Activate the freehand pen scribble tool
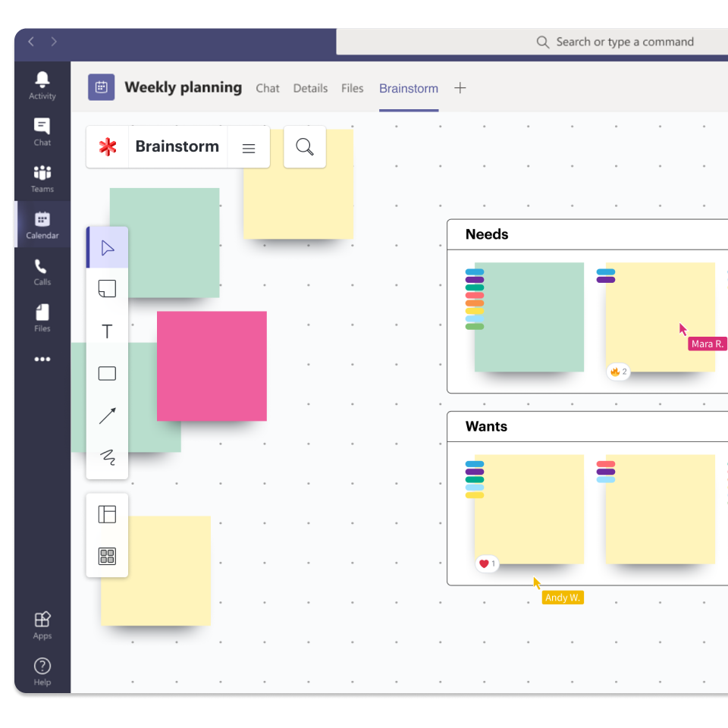Screen dimensions: 728x728 click(x=108, y=457)
